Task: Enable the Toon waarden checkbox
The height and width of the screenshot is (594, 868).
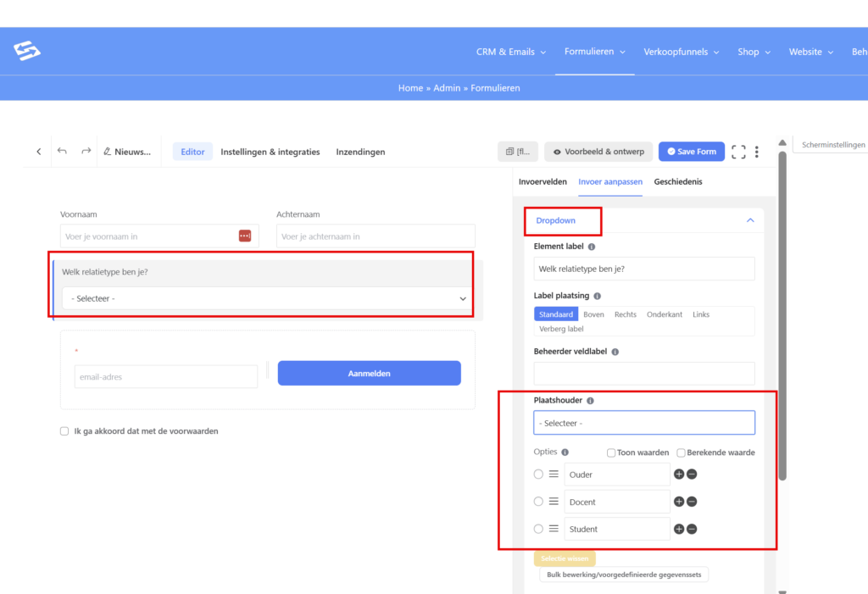Action: click(611, 452)
